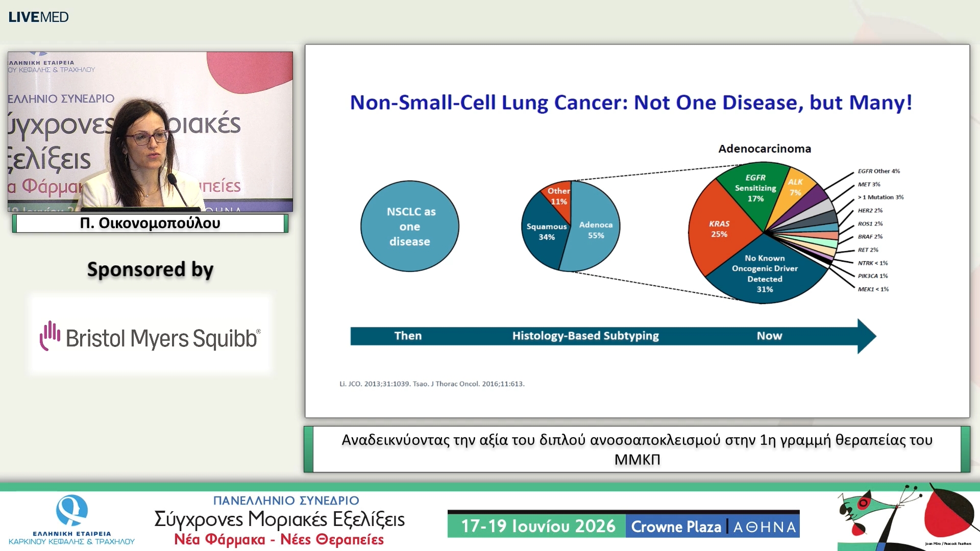Click the Hellenic Head & Neck Cancer Society logo
This screenshot has width=980, height=551.
71,520
